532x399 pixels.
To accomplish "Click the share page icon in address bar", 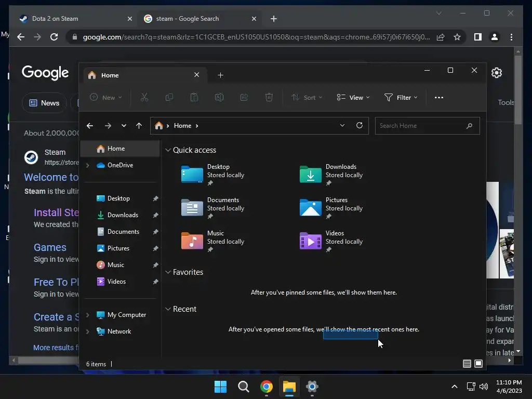I will [441, 37].
